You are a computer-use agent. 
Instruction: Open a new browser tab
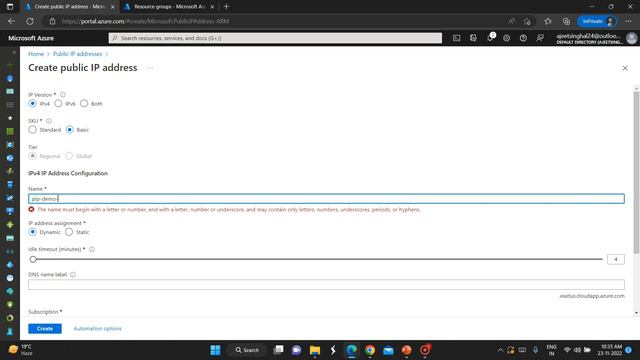click(x=227, y=7)
